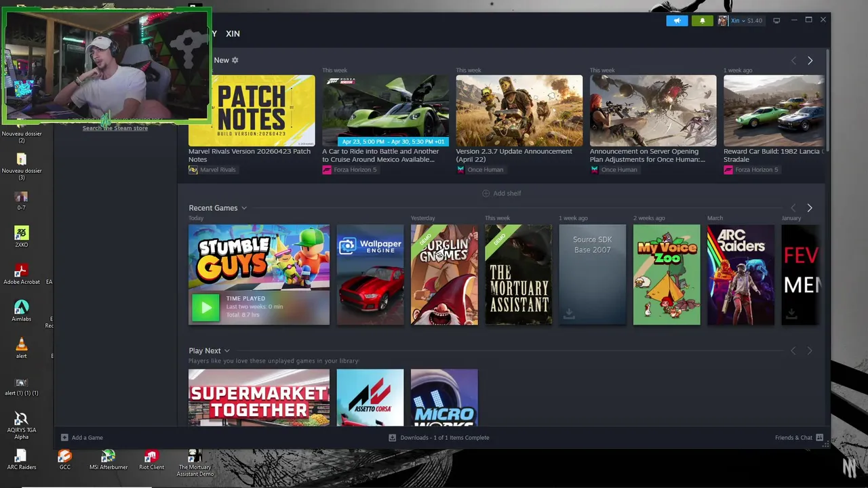Open My Voice Zoo game cover
Image resolution: width=868 pixels, height=488 pixels.
pos(667,274)
